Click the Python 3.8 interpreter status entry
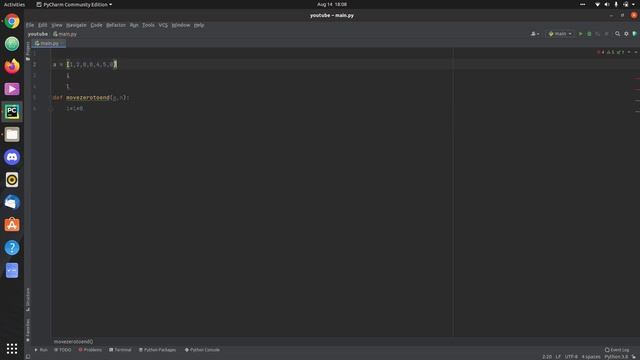 click(x=616, y=357)
